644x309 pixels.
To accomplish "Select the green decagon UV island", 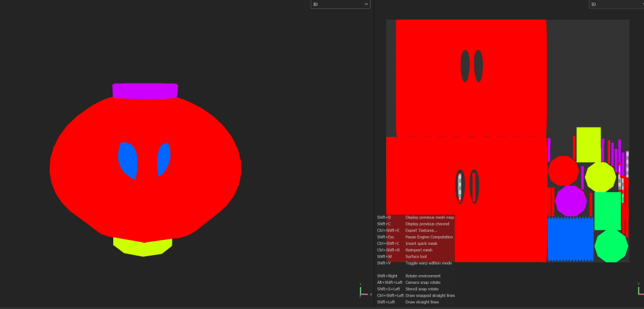I will click(611, 246).
